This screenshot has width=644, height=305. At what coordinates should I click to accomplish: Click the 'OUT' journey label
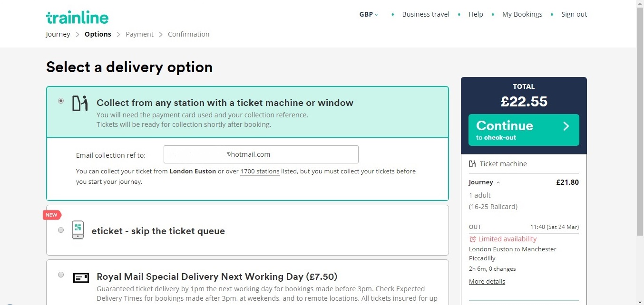click(x=475, y=227)
